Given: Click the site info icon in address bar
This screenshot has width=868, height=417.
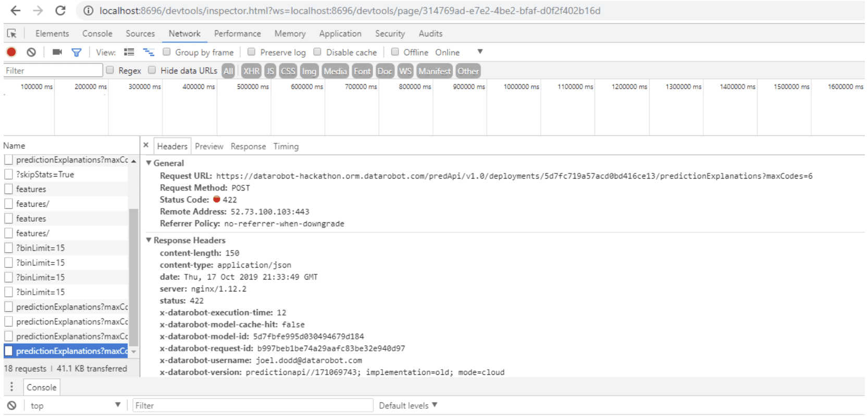Looking at the screenshot, I should pos(88,11).
